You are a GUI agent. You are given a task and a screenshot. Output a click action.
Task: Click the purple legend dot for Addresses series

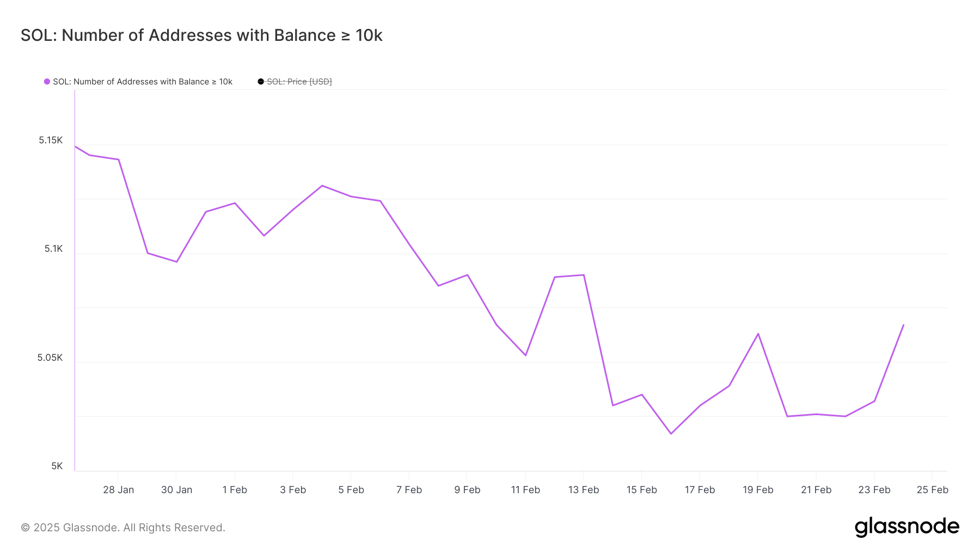[47, 82]
